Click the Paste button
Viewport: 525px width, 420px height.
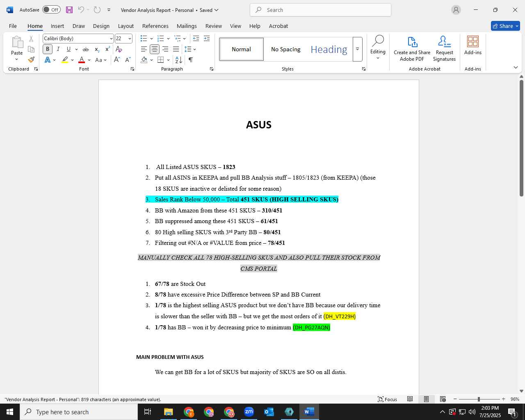coord(17,45)
